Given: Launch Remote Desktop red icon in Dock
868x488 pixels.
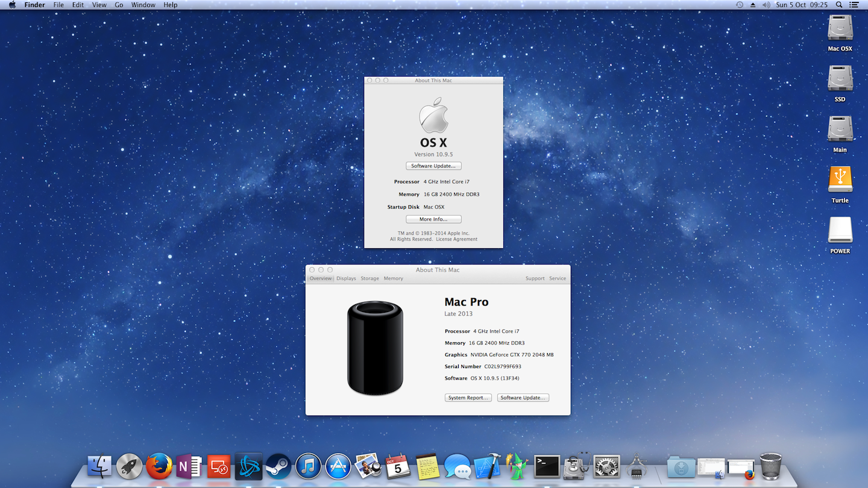Looking at the screenshot, I should (218, 467).
